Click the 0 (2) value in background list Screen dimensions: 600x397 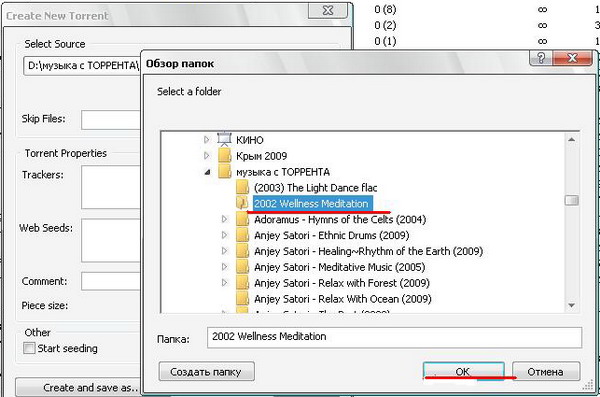tap(385, 26)
